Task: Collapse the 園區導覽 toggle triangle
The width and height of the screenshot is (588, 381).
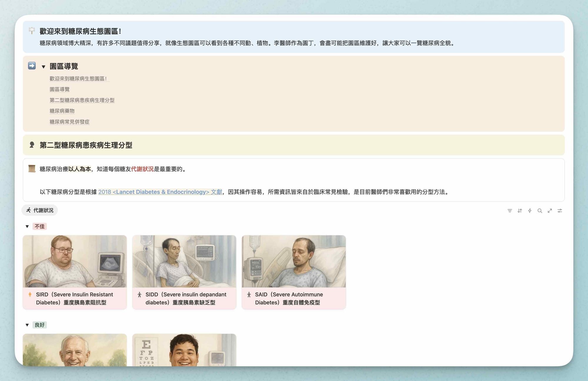Action: pyautogui.click(x=43, y=67)
